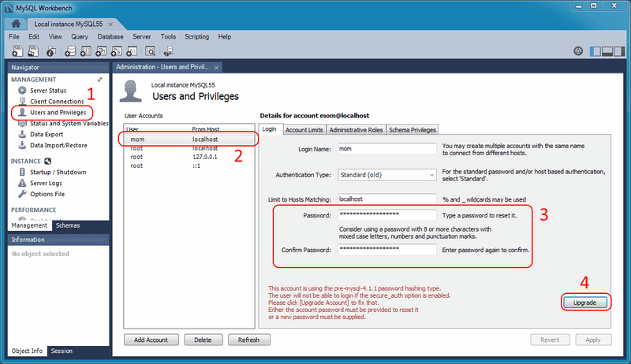Click the Login Name input field
The width and height of the screenshot is (631, 364).
point(386,148)
